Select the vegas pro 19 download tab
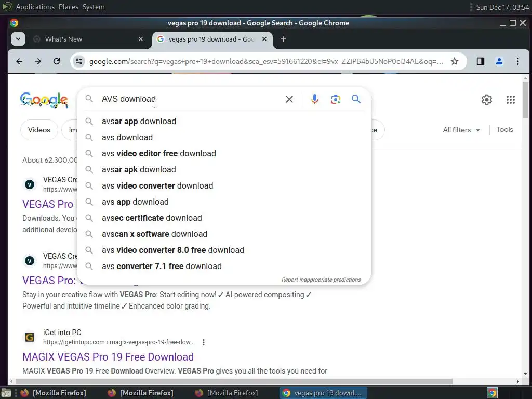 tap(211, 39)
